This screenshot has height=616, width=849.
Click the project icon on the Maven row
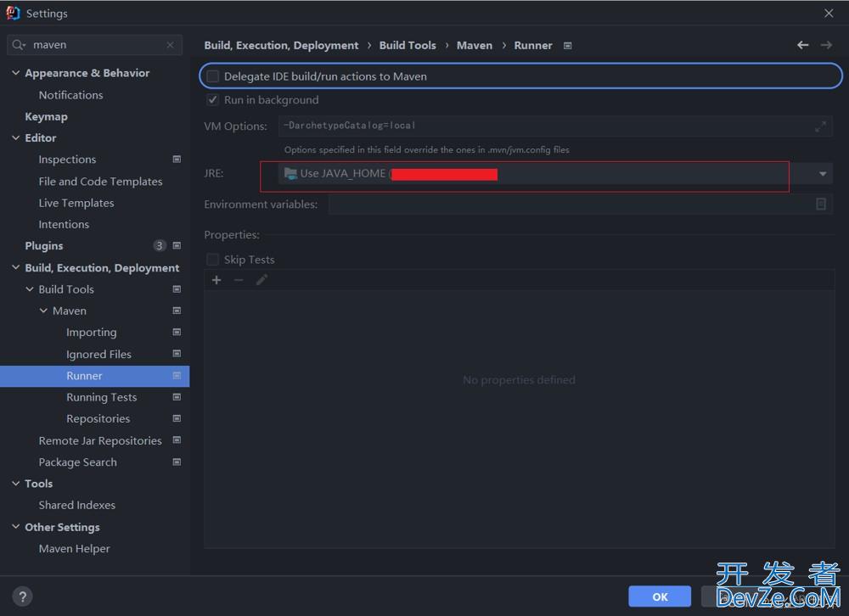click(x=177, y=311)
